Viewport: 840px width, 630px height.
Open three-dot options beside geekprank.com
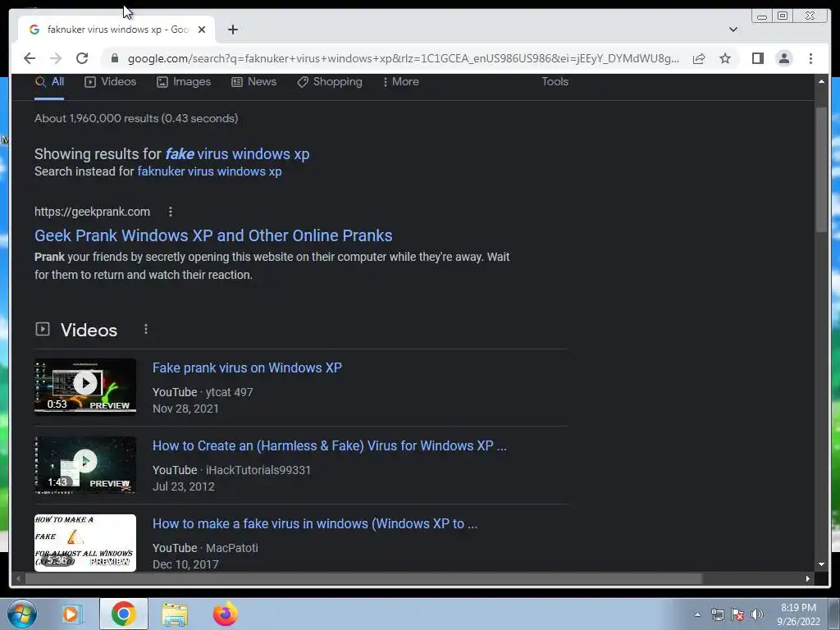(171, 212)
